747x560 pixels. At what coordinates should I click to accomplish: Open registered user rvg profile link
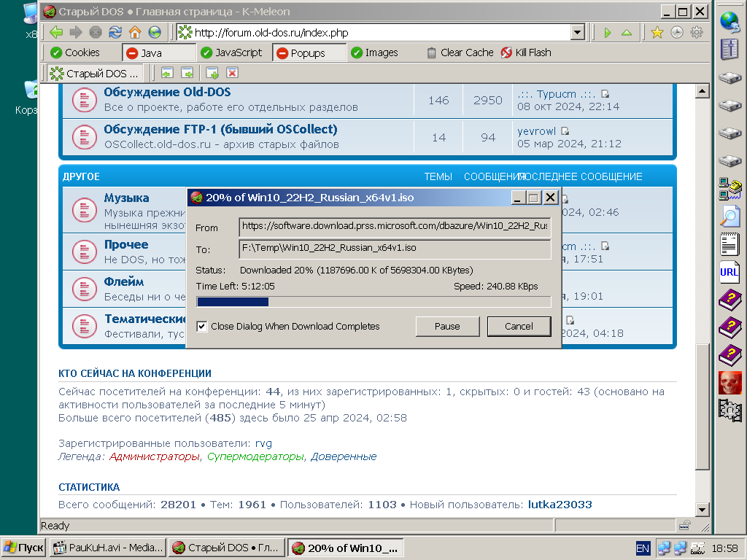[263, 443]
